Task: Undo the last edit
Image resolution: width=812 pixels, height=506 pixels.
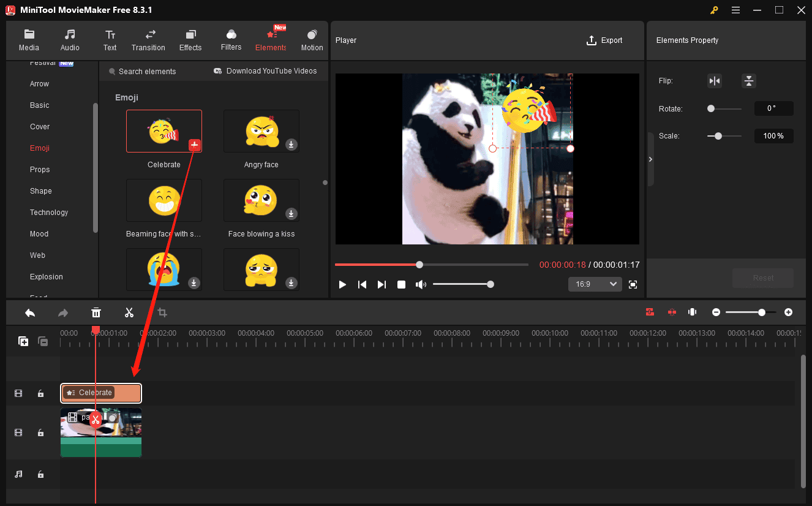Action: 30,312
